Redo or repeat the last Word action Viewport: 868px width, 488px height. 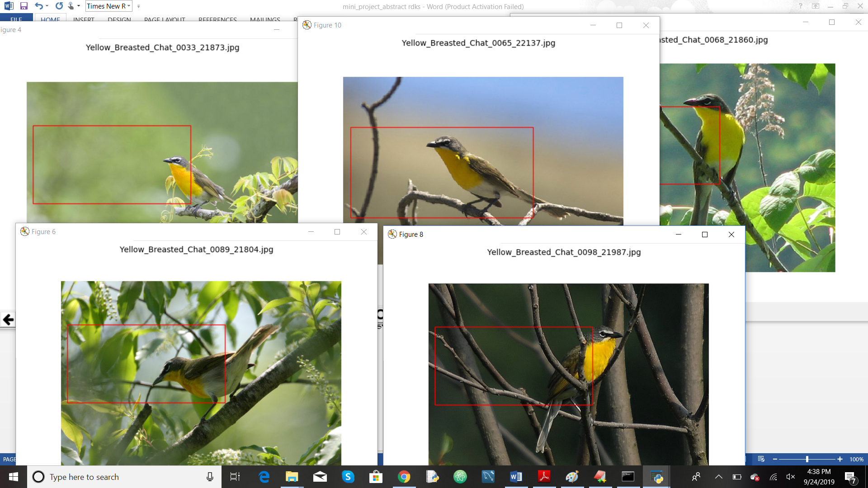click(x=59, y=6)
